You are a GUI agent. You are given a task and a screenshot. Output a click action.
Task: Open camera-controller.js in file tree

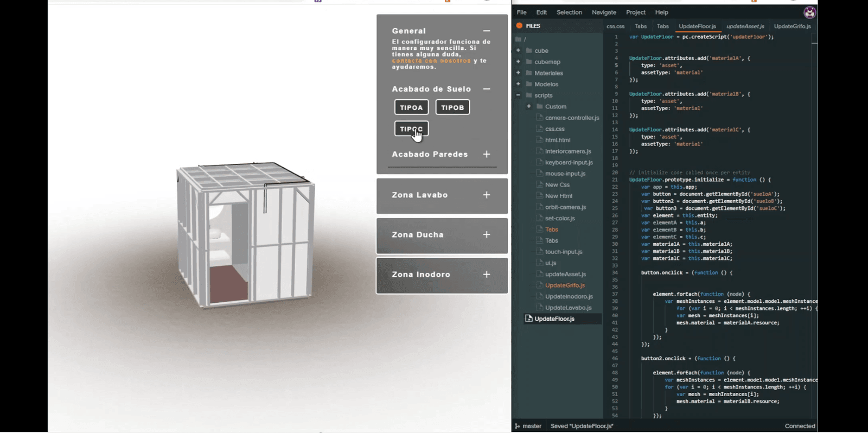(x=572, y=118)
